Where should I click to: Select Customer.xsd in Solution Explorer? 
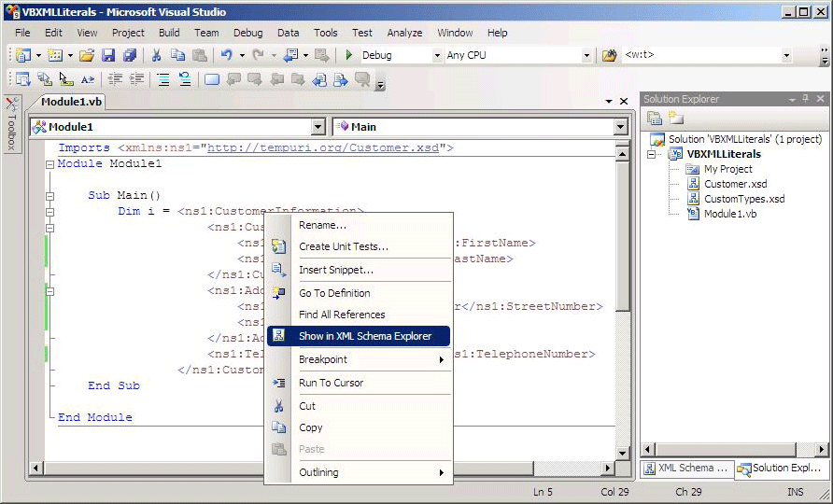735,184
